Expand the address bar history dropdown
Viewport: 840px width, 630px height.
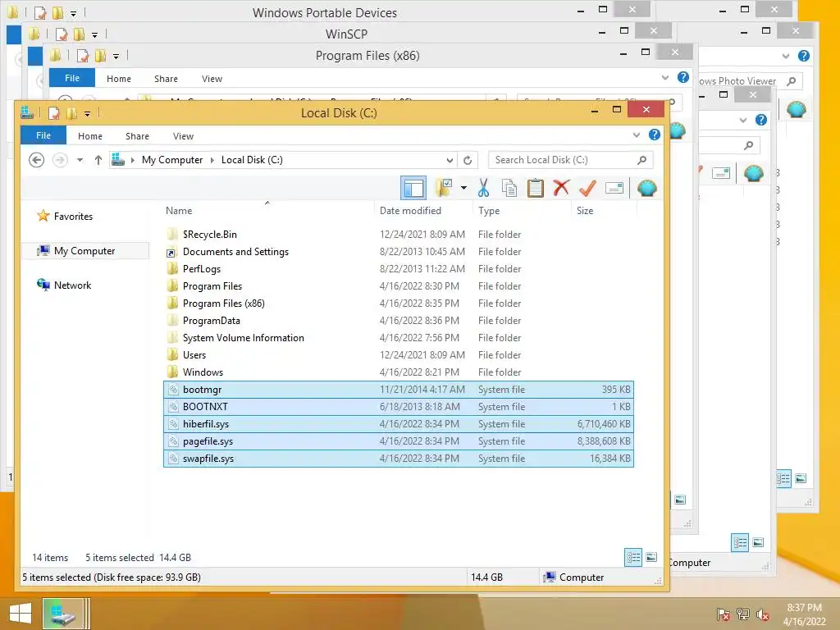[450, 160]
